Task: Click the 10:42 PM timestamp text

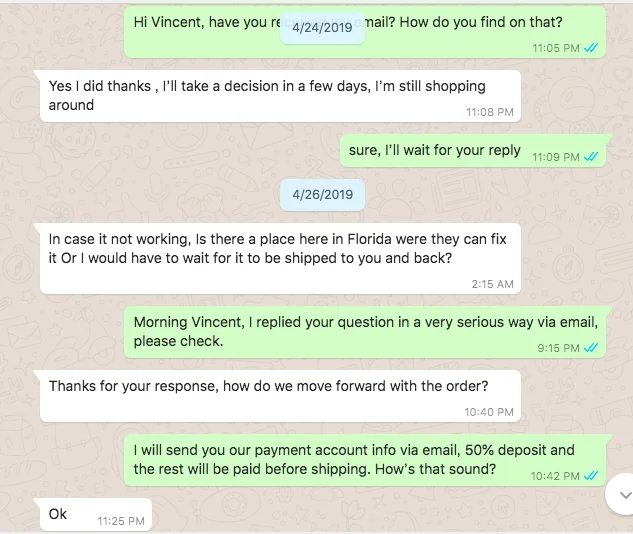Action: click(x=555, y=476)
